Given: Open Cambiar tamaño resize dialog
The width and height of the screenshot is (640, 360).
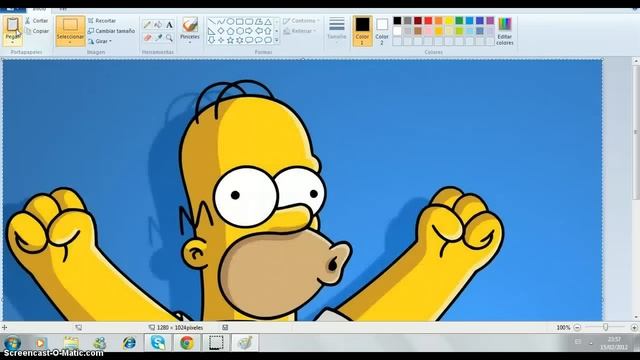Looking at the screenshot, I should (x=111, y=31).
